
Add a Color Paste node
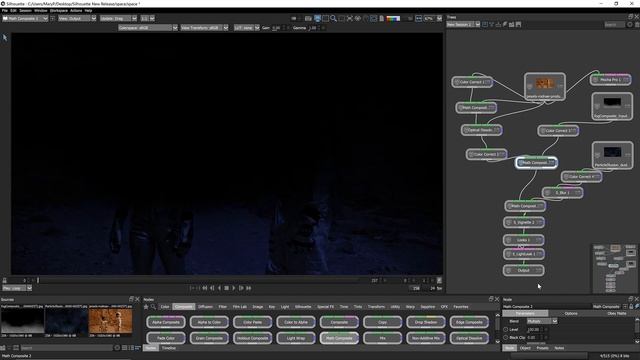[x=252, y=322]
